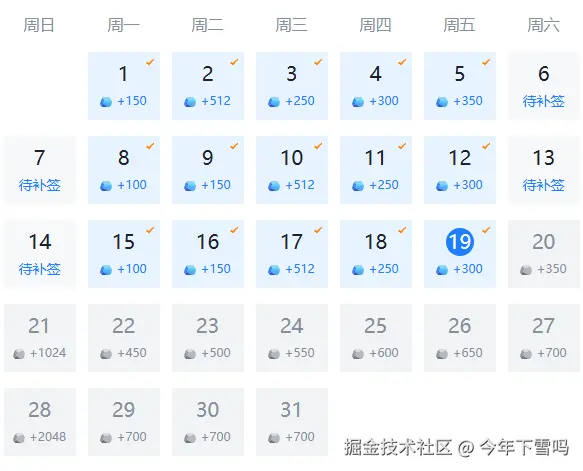The width and height of the screenshot is (583, 471).
Task: Click the +2048 reward on day 28
Action: pos(48,437)
